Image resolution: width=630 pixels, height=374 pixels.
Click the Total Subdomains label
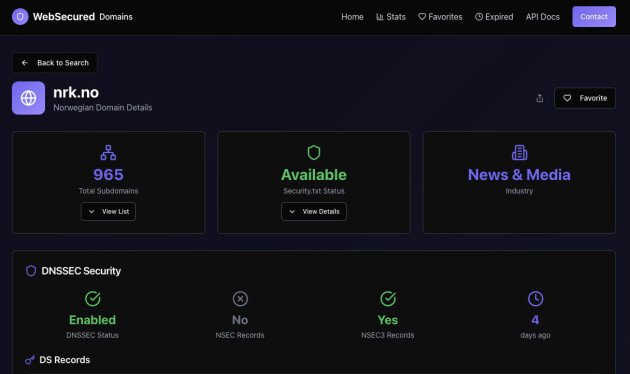coord(108,191)
